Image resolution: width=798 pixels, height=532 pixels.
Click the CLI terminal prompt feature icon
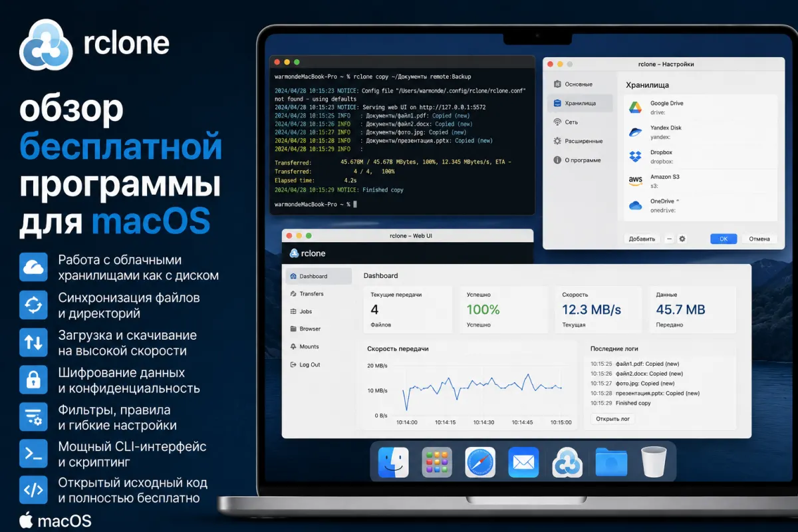click(x=33, y=454)
